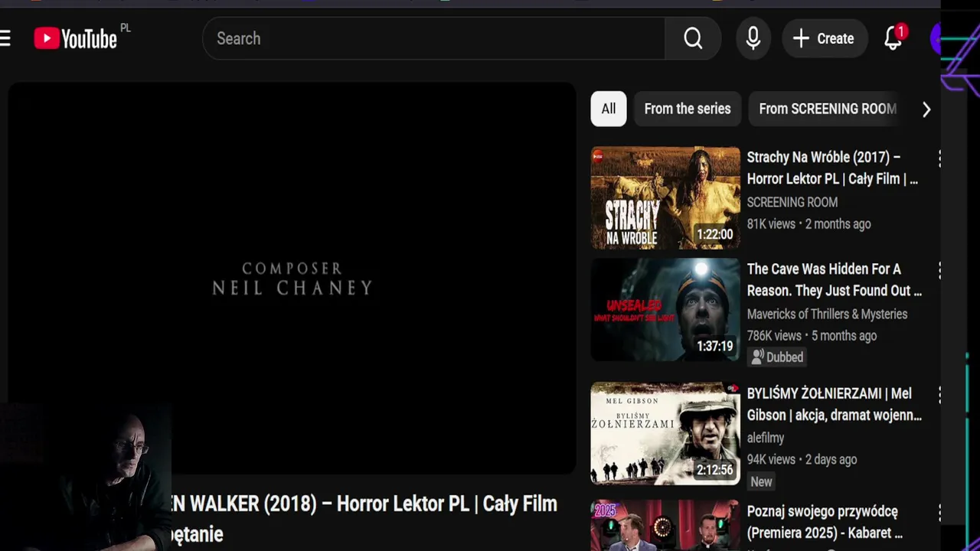Visit alefilmy channel name
This screenshot has height=551, width=980.
coord(766,438)
